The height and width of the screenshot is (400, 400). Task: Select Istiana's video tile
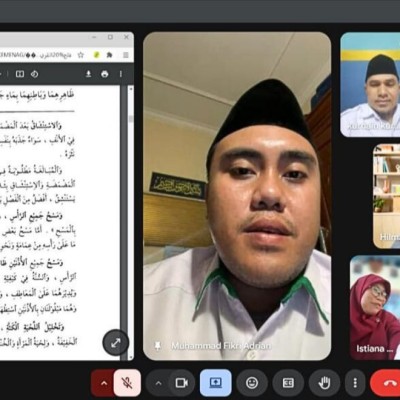(x=375, y=308)
